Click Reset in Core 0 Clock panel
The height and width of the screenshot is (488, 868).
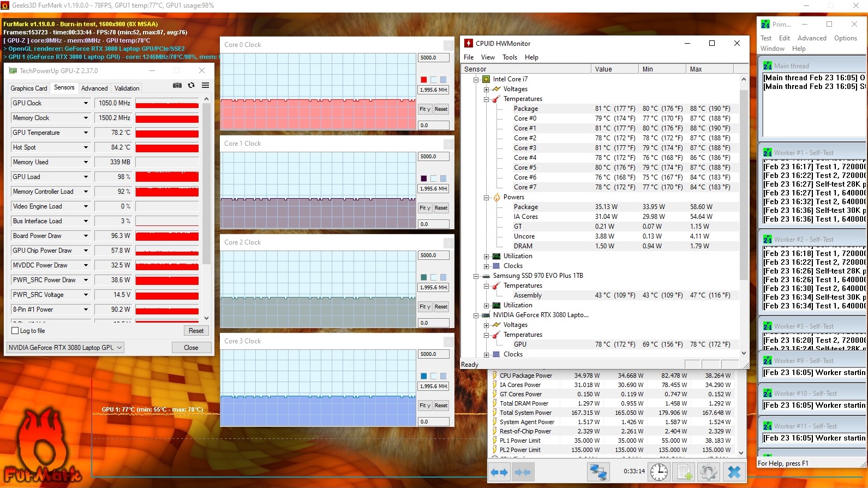pos(441,109)
